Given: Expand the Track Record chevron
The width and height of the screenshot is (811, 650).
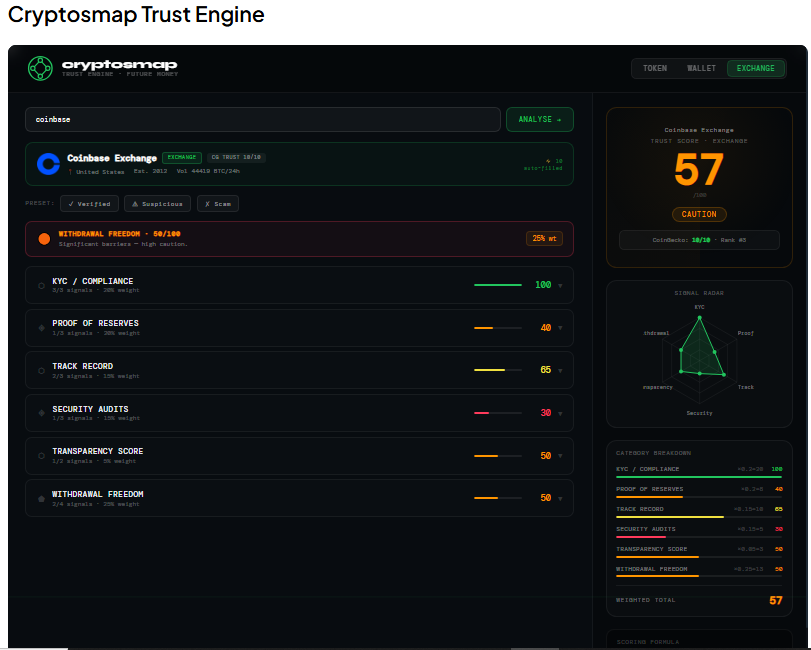Looking at the screenshot, I should [x=560, y=371].
